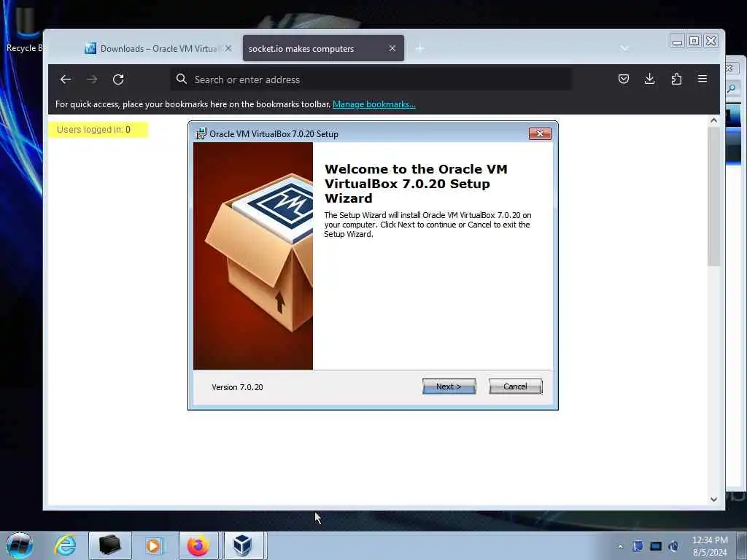Open Manage bookmarks link
Viewport: 747px width, 560px height.
[374, 104]
